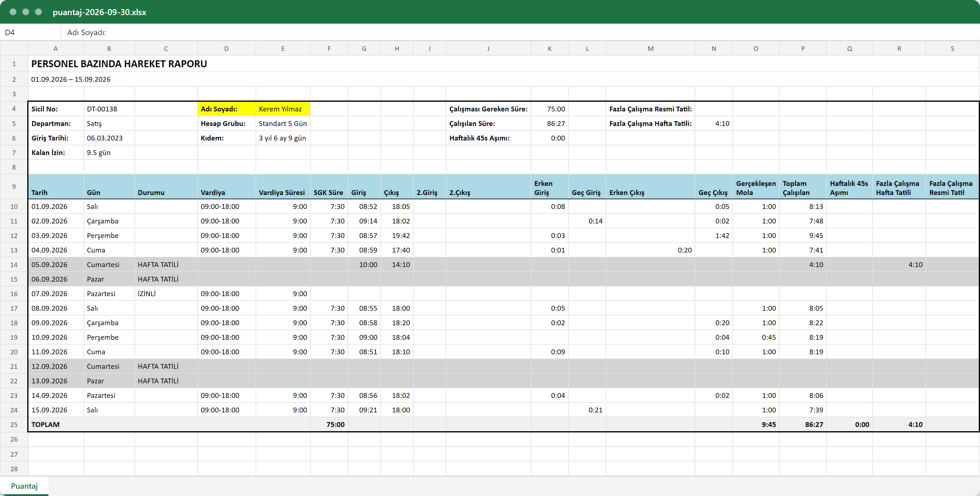The height and width of the screenshot is (496, 980).
Task: Click the 03.09.2026 date cell
Action: (x=55, y=236)
